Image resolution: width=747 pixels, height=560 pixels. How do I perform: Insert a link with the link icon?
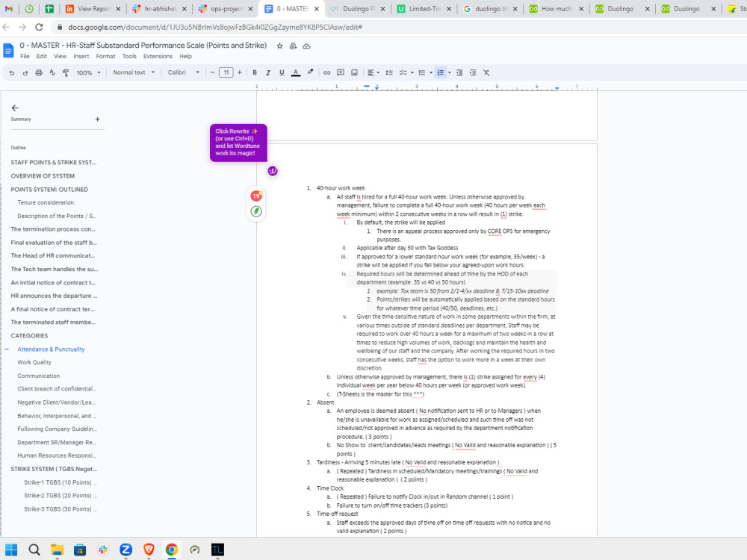coord(327,73)
